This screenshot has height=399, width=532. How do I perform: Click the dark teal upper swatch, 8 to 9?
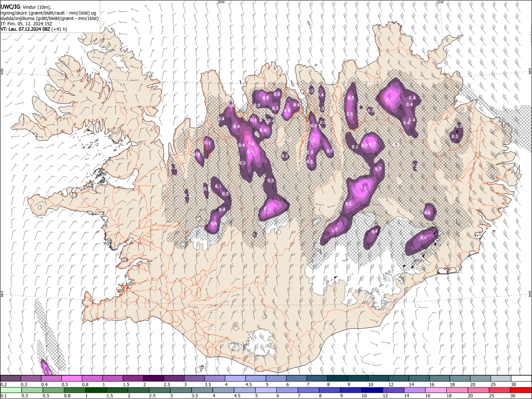(337, 379)
